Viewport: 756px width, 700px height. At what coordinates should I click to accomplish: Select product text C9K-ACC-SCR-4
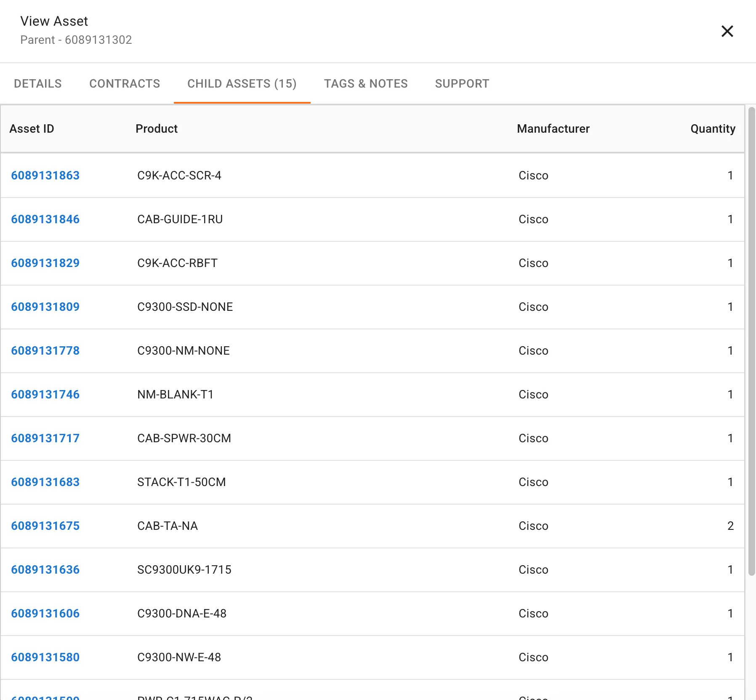(179, 175)
